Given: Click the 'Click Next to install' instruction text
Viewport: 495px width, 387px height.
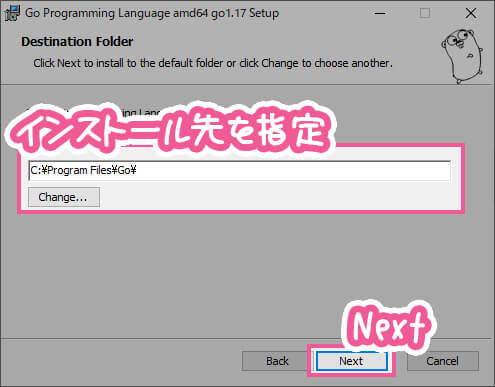Looking at the screenshot, I should [213, 63].
